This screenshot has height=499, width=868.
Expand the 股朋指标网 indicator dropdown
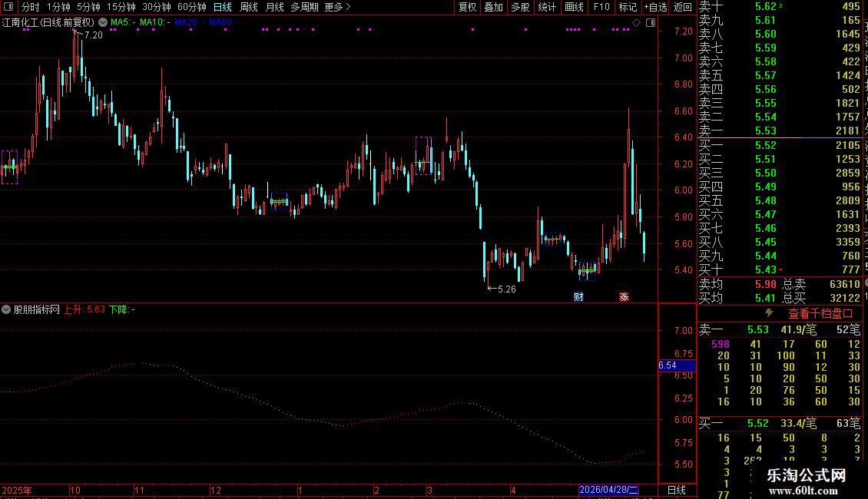[6, 309]
